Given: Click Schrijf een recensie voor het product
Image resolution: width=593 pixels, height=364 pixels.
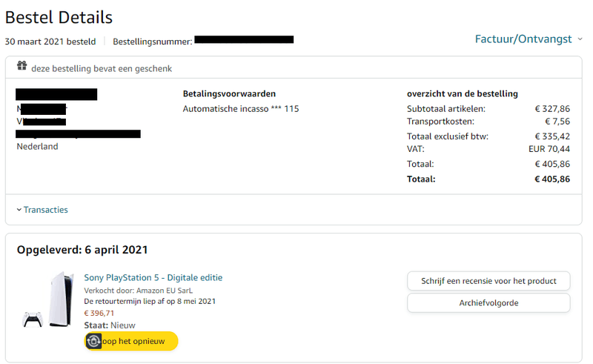Looking at the screenshot, I should tap(488, 281).
